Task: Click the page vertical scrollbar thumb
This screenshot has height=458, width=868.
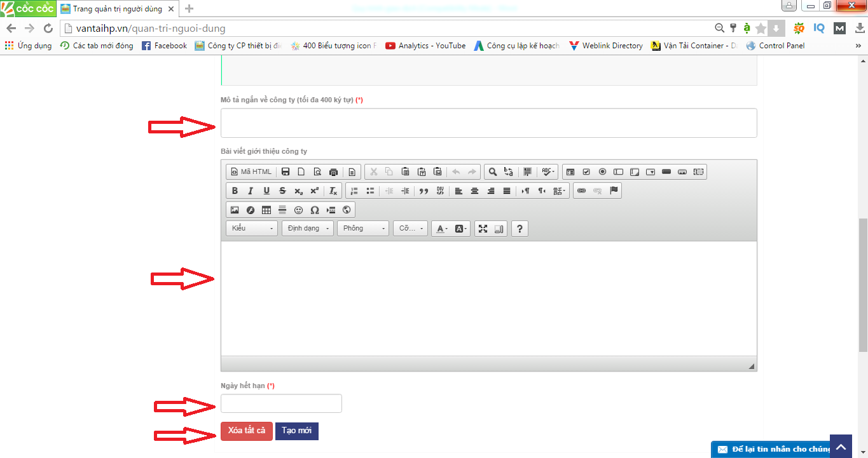Action: 863,285
